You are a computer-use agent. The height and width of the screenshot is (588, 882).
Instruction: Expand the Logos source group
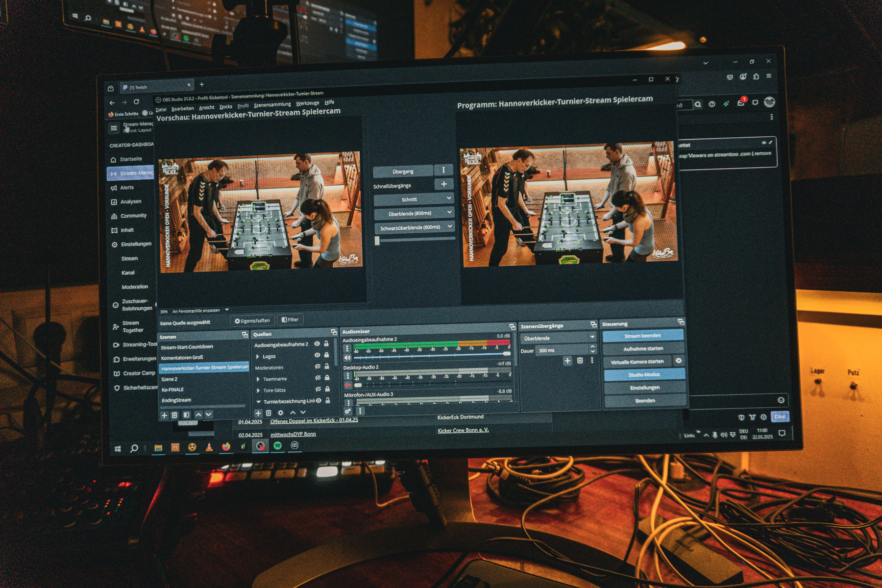(258, 357)
